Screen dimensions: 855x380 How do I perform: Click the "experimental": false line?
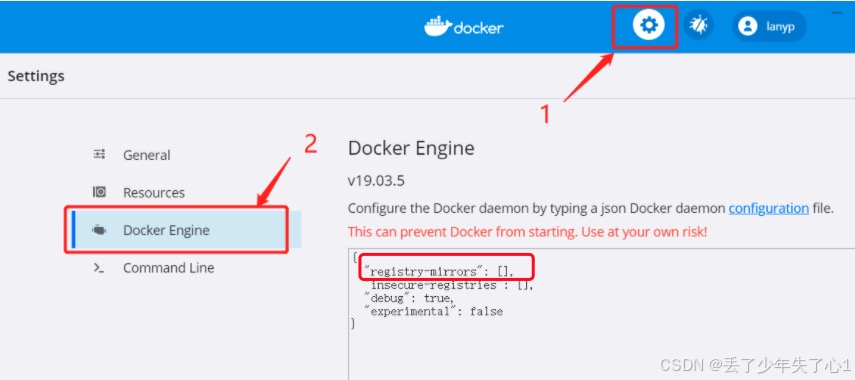tap(433, 311)
